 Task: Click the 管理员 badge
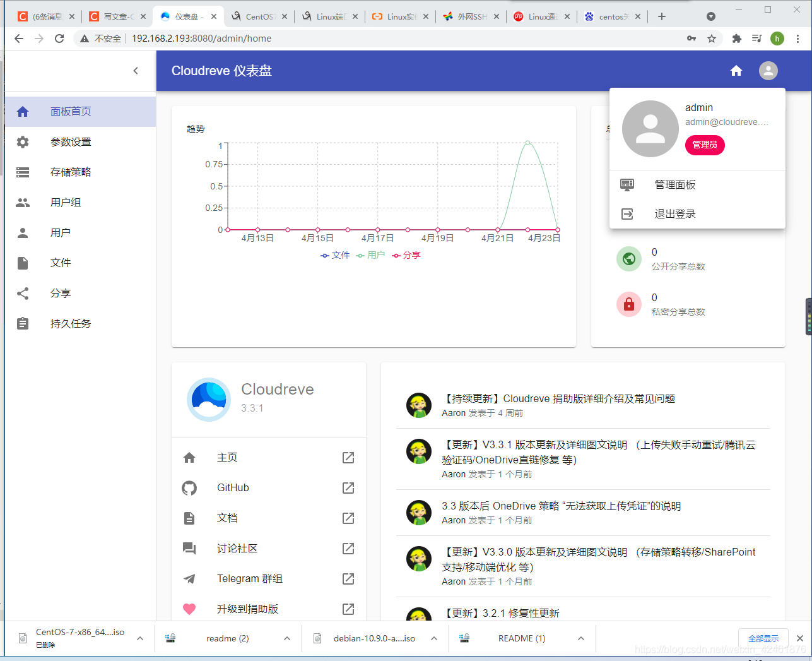[705, 145]
